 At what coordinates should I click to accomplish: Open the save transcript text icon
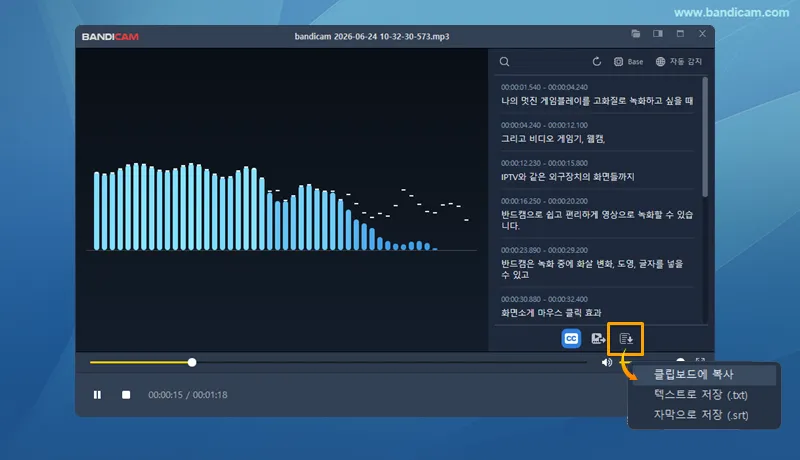(626, 339)
